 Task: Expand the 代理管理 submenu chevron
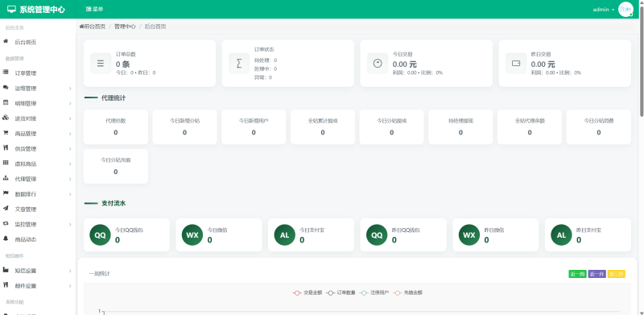pyautogui.click(x=70, y=179)
